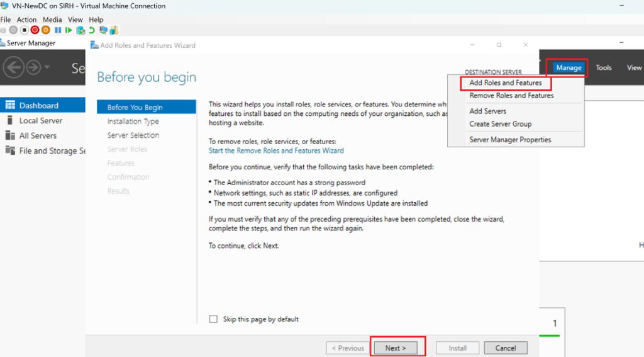
Task: Expand the navigation history dropdown arrow
Action: tap(48, 68)
